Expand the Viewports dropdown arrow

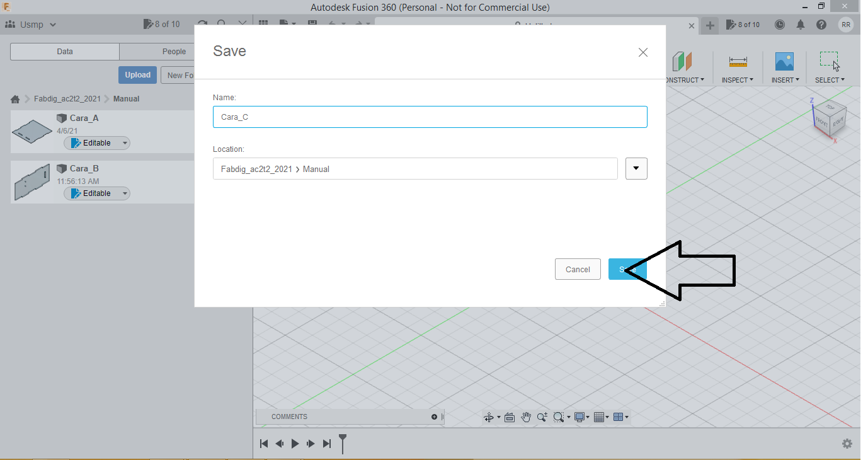coord(627,417)
